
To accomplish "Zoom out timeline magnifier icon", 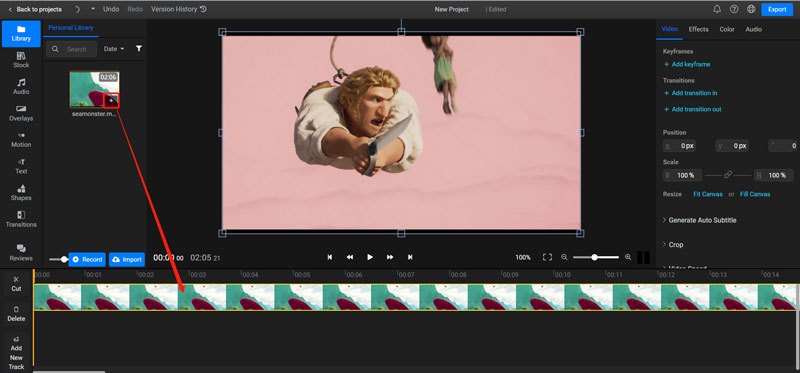I will (x=564, y=257).
